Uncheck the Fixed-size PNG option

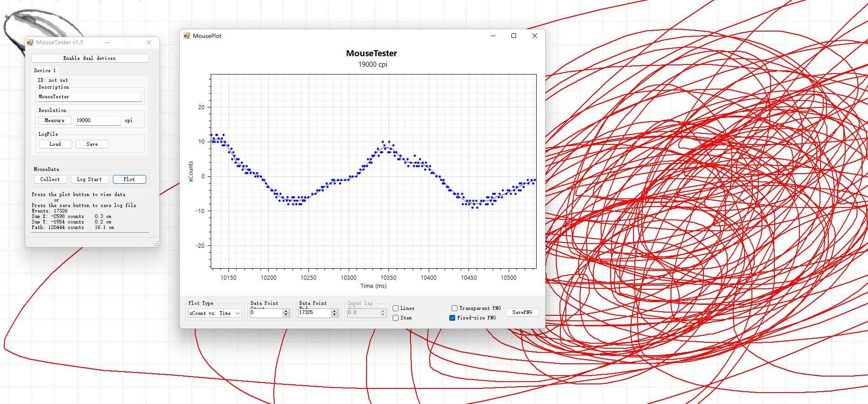click(x=453, y=318)
